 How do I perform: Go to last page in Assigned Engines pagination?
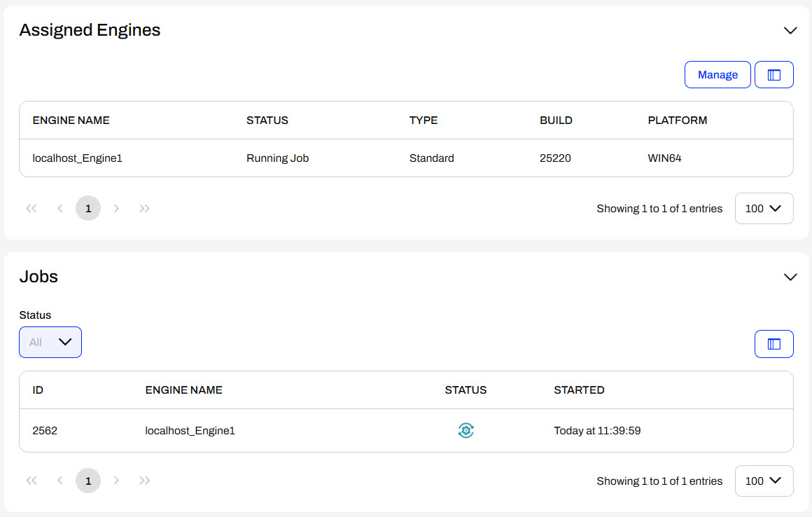(145, 209)
